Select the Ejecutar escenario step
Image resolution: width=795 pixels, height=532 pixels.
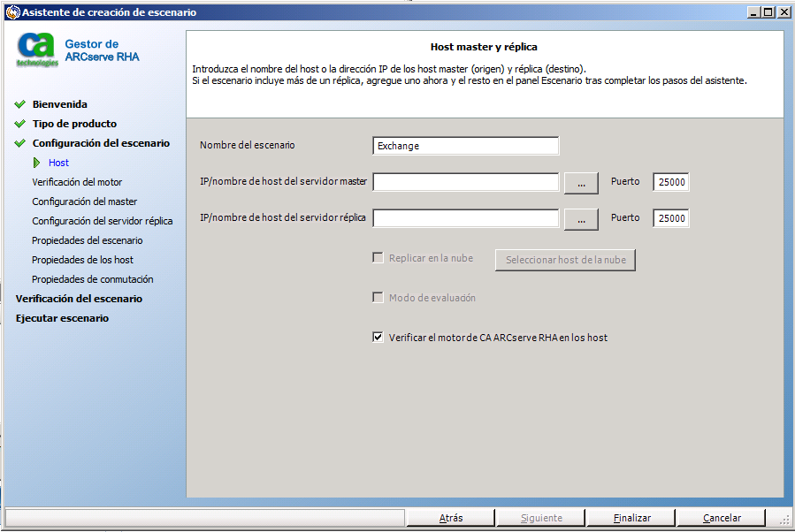point(63,318)
